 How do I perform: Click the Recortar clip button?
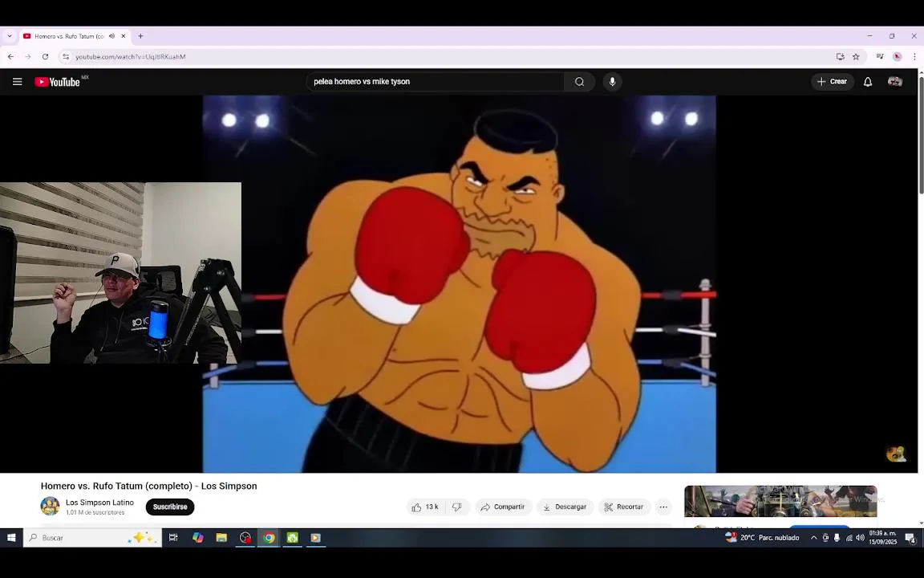(624, 507)
